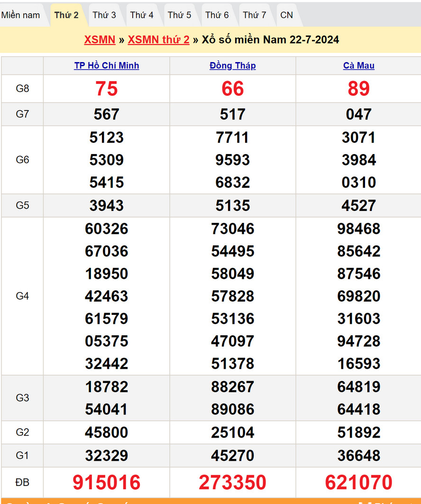Open the CN (Sunday) tab

click(x=286, y=15)
